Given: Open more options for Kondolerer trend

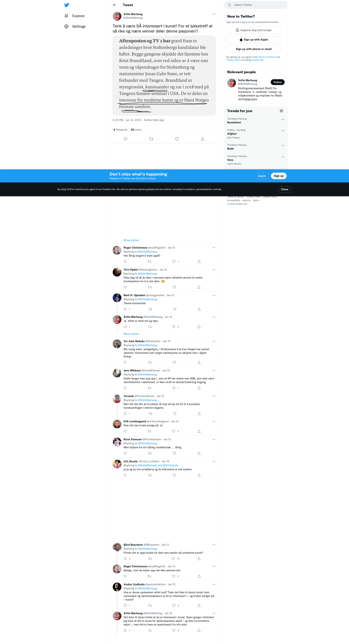Looking at the screenshot, I should click(283, 120).
